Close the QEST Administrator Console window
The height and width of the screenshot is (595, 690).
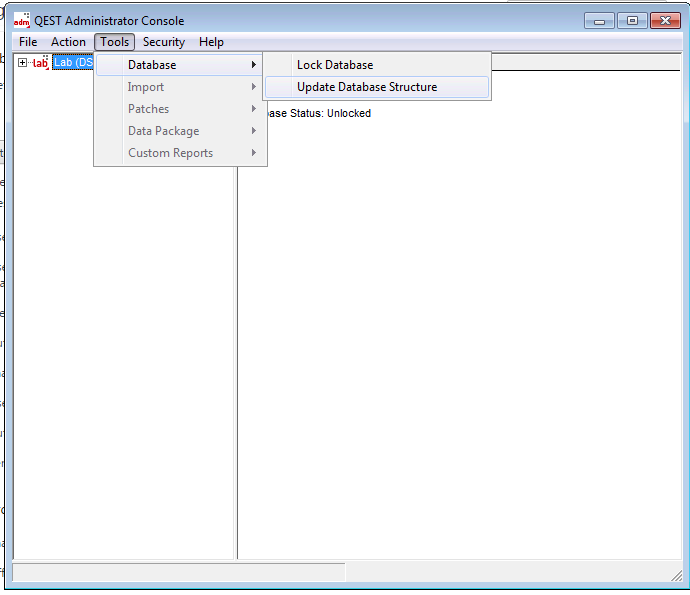pyautogui.click(x=665, y=21)
